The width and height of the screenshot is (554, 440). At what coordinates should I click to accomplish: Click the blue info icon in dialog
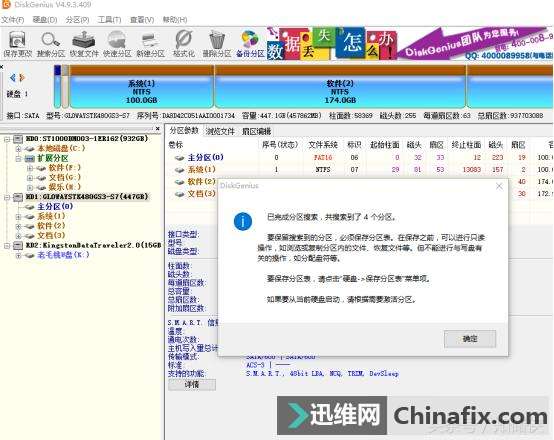243,222
